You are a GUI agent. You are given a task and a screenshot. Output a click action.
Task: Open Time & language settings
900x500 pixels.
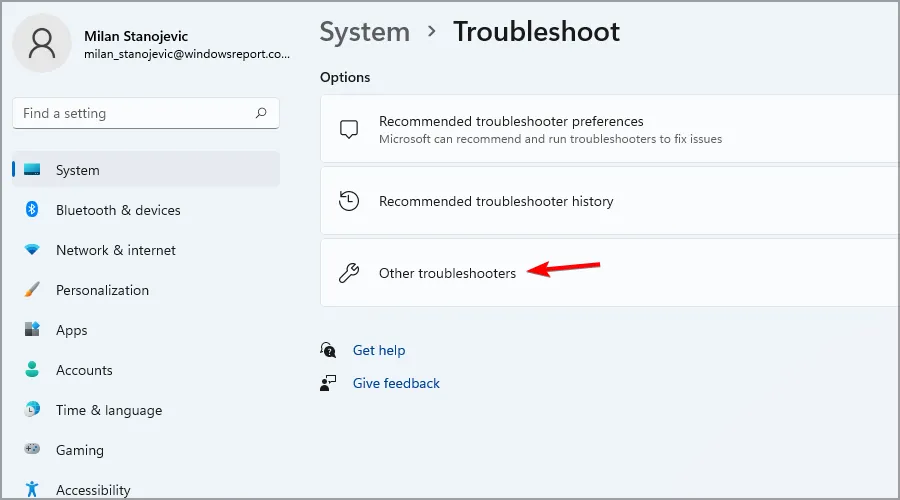[108, 410]
